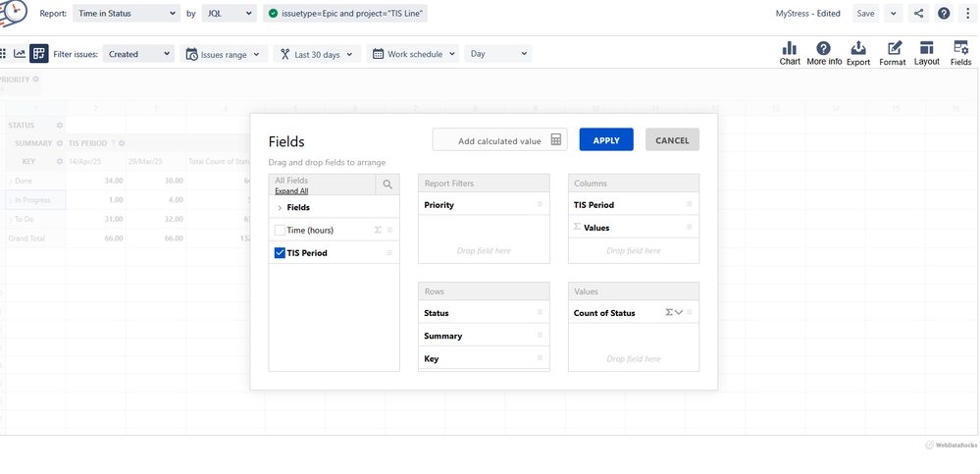980x474 pixels.
Task: Open the Issues range dropdown
Action: click(224, 54)
